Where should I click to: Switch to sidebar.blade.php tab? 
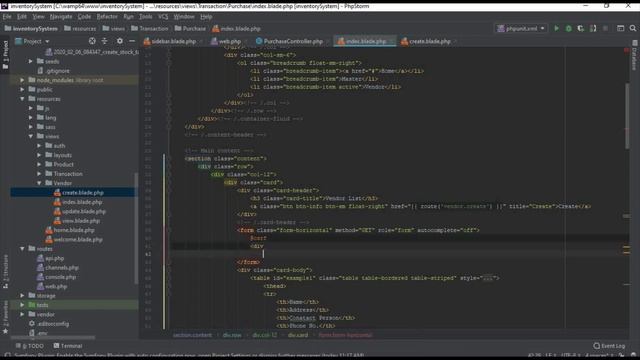(x=173, y=41)
